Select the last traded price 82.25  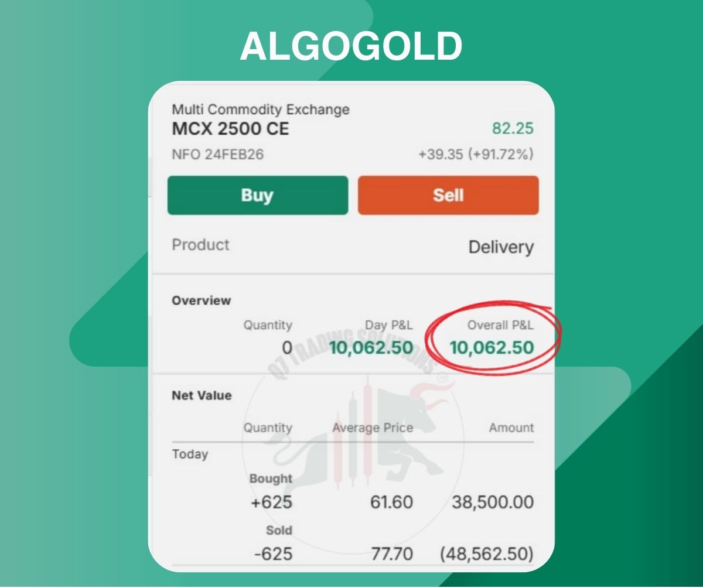point(513,129)
